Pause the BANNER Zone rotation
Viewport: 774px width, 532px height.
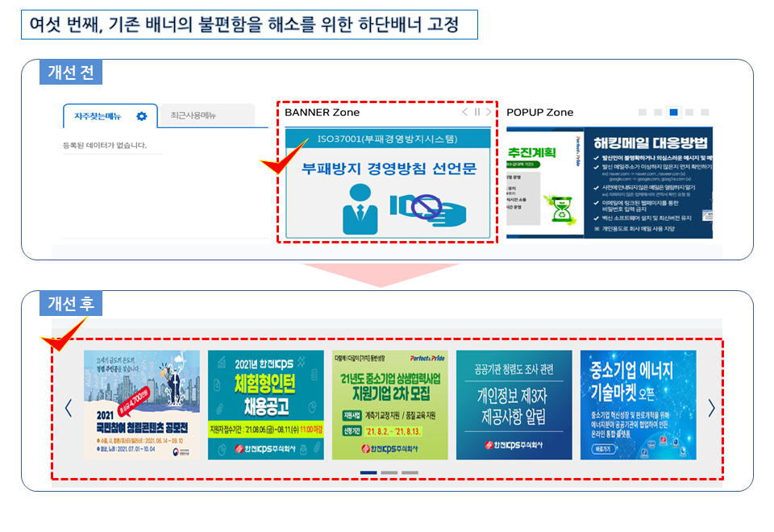[x=476, y=112]
